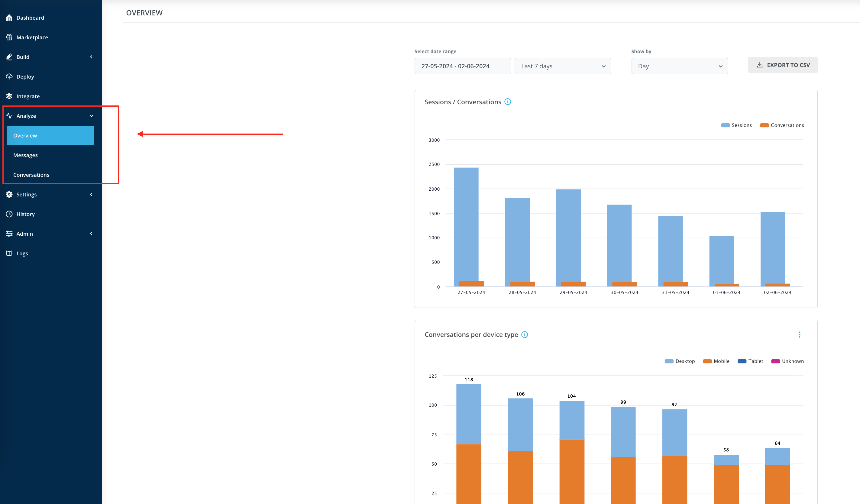Open the Dashboard home icon
The width and height of the screenshot is (860, 504).
point(9,18)
